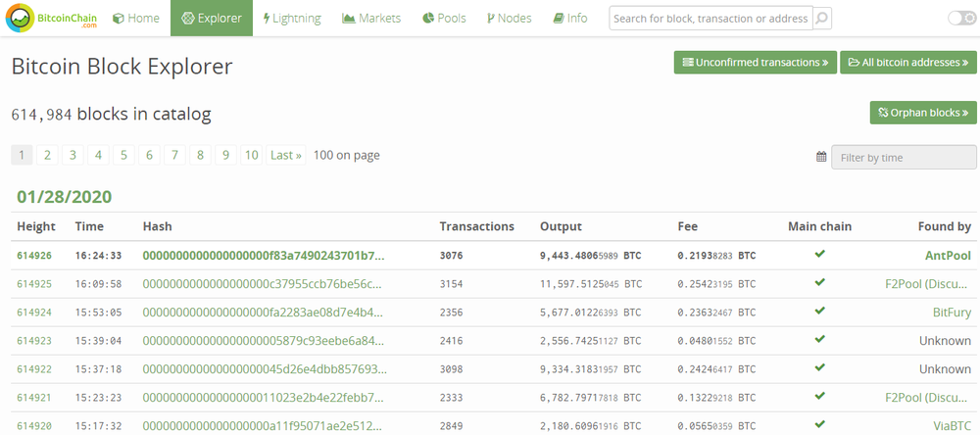Click the output value 11,597.5125045 BTC
Screen dimensions: 980x435
591,284
